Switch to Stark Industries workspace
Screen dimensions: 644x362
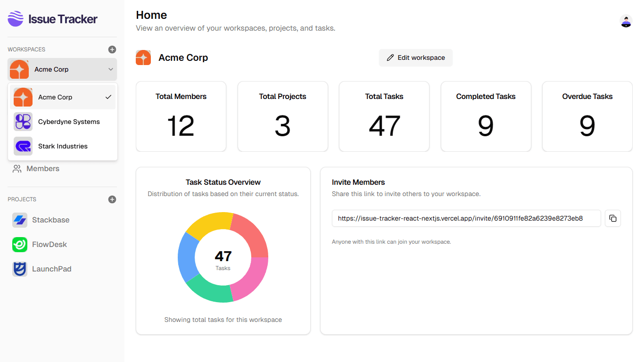62,146
